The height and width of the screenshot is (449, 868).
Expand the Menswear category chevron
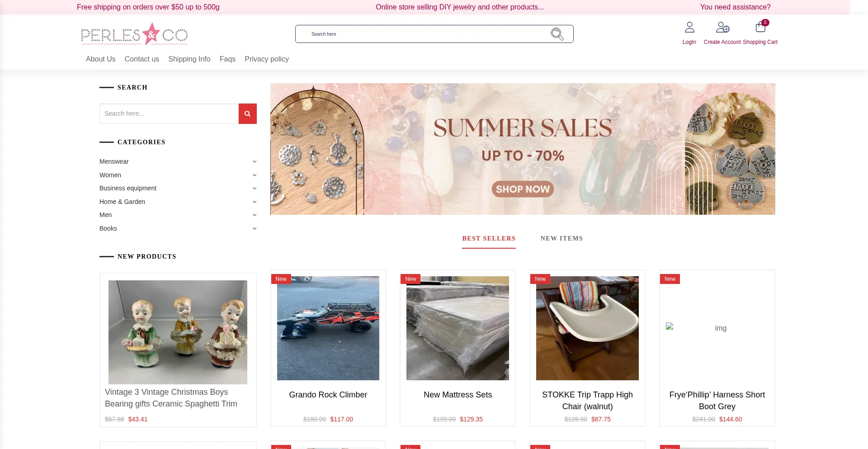[255, 161]
